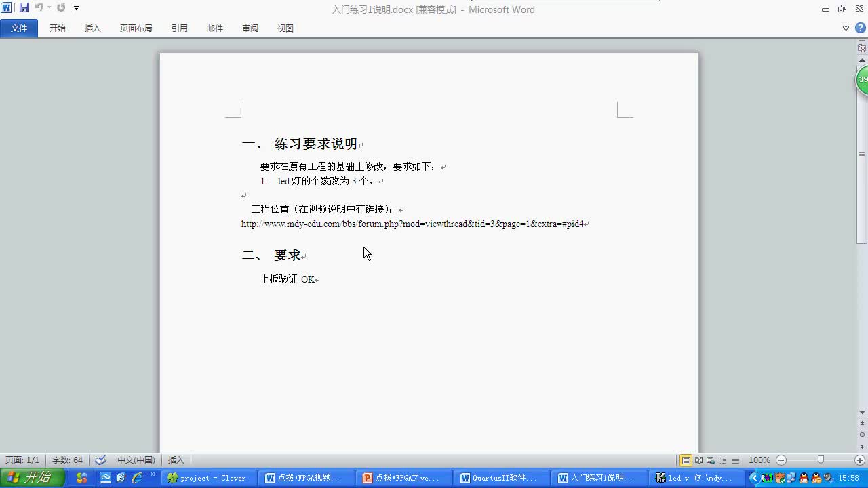Click the zoom slider handle

[x=821, y=460]
